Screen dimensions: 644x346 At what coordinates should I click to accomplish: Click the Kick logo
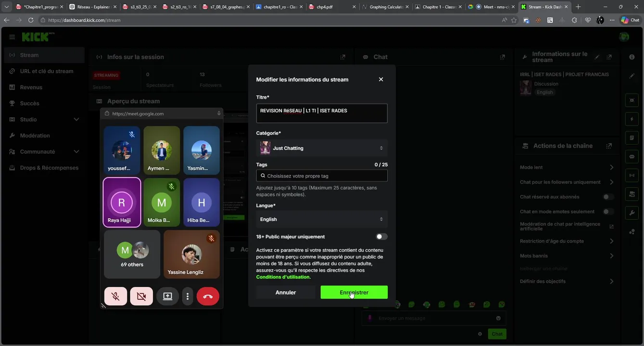[x=38, y=37]
